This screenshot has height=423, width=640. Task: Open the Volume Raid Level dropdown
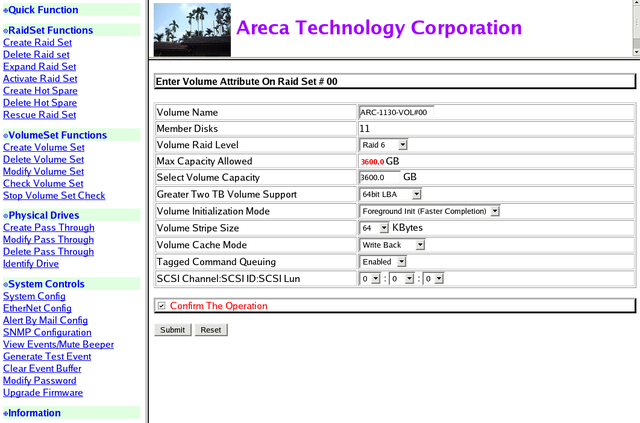pos(384,145)
